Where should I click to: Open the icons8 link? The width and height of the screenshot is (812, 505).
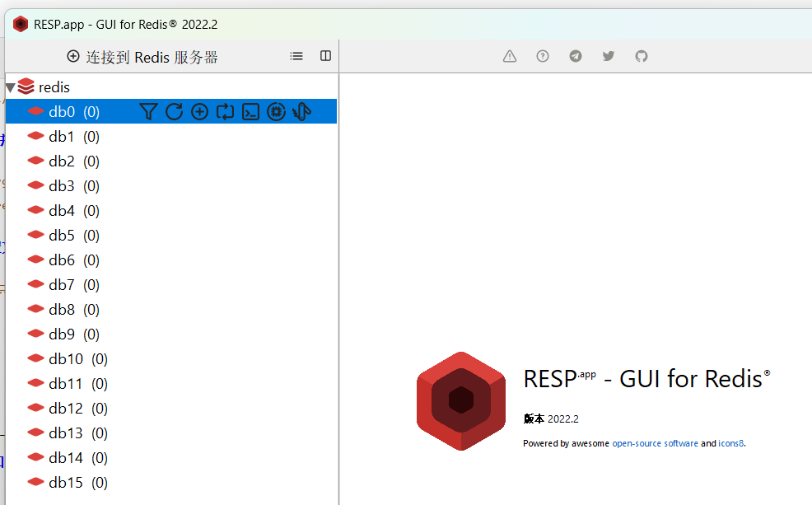tap(730, 443)
